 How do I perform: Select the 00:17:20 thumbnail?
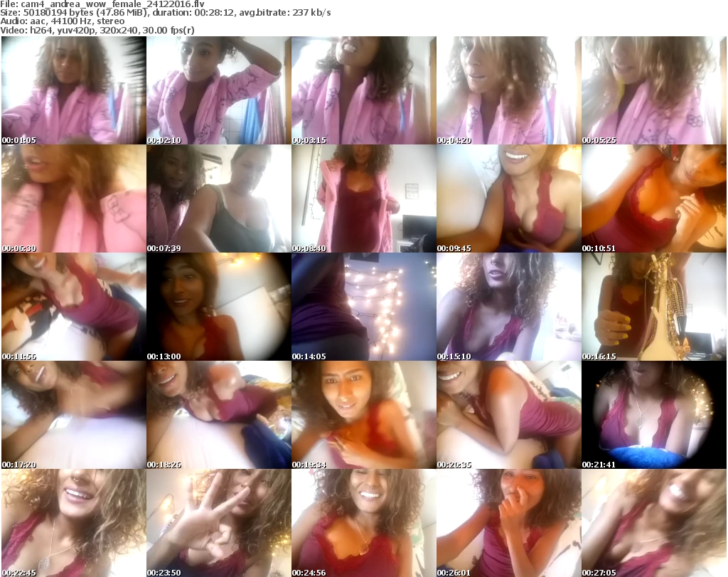[74, 415]
